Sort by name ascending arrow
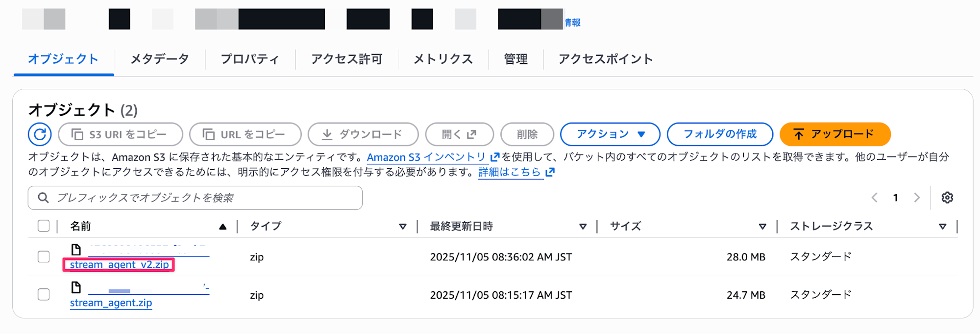Image resolution: width=980 pixels, height=334 pixels. coord(223,227)
